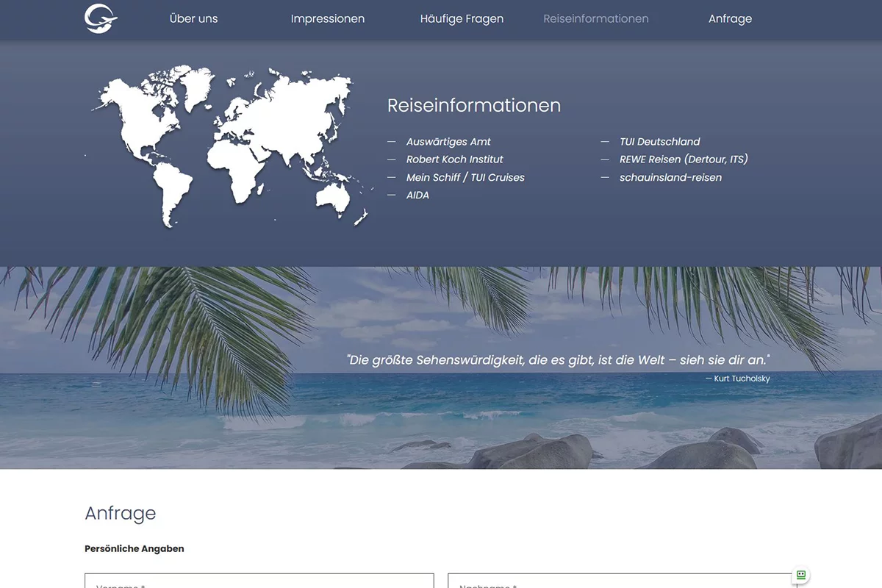882x588 pixels.
Task: Click the airplane globe logo in header
Action: point(101,18)
